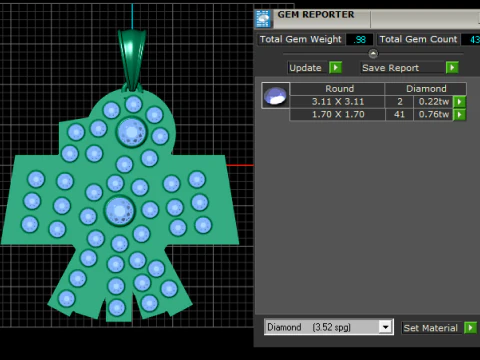Click the green arrow on the 0.76tw row
480x360 pixels.
(x=460, y=115)
